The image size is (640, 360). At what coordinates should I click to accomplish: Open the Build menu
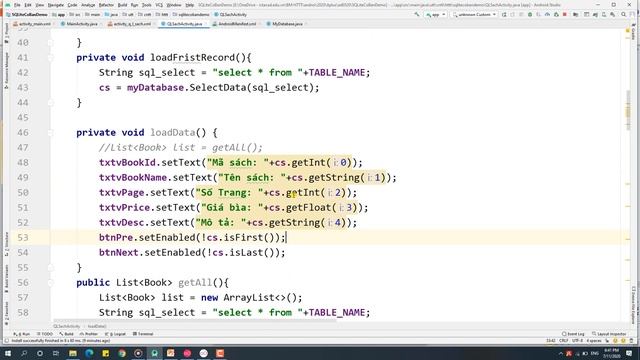point(122,5)
